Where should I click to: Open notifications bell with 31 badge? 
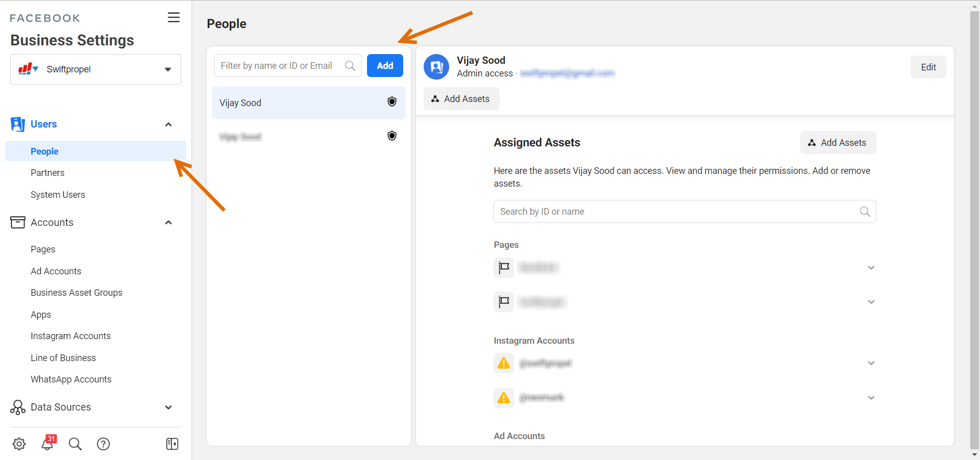pyautogui.click(x=47, y=443)
